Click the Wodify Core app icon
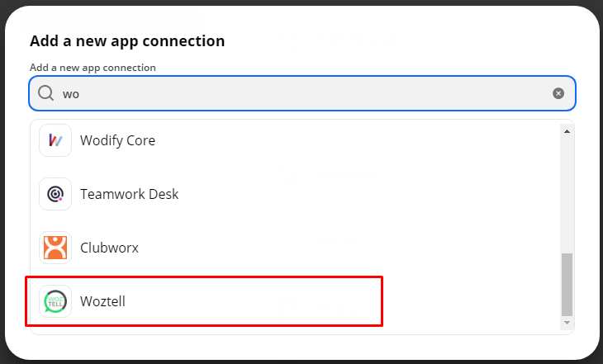This screenshot has width=603, height=364. click(x=55, y=140)
